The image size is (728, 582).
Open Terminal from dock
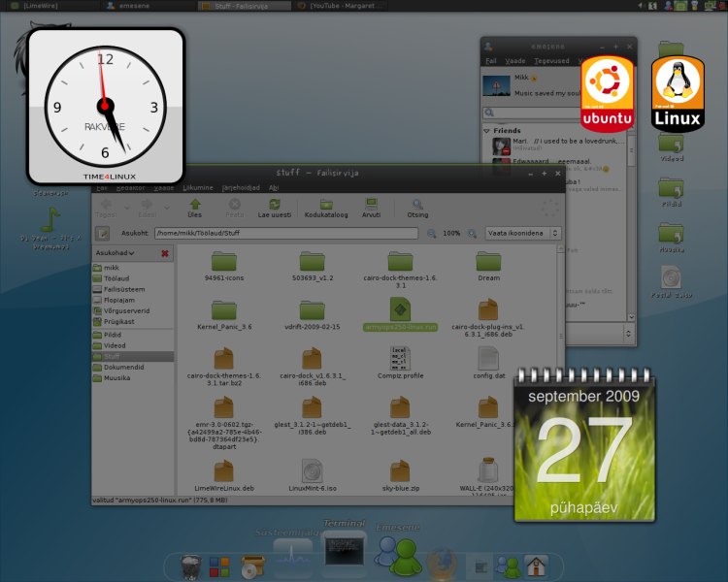[344, 551]
